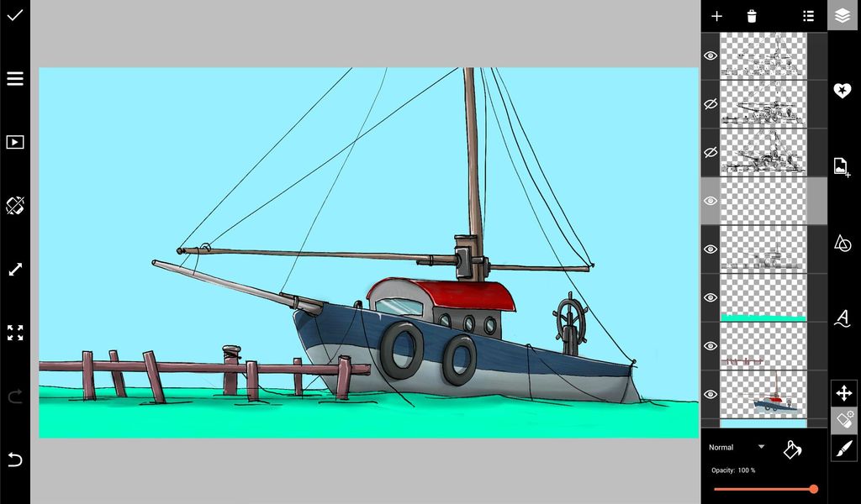Show the hidden second sketch layer
Screen dimensions: 861x504
710,104
